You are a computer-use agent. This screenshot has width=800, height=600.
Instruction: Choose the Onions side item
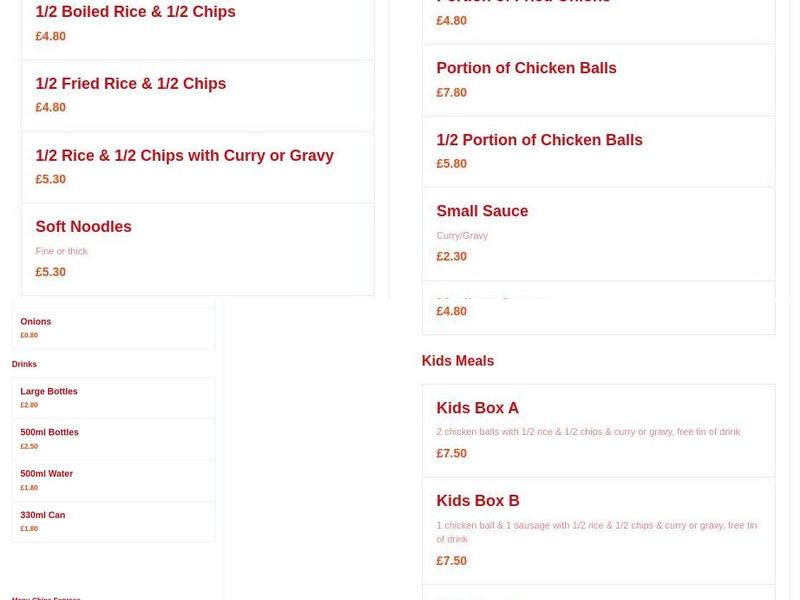36,322
